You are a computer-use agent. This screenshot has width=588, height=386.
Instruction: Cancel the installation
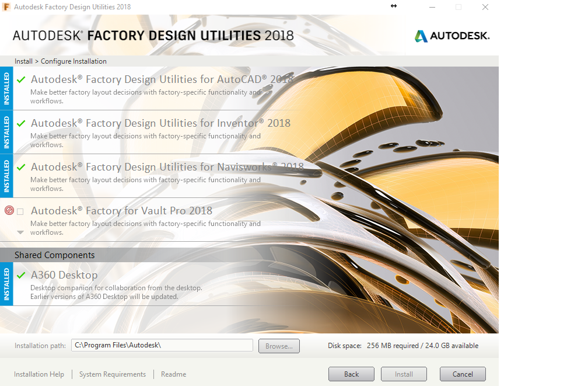463,374
